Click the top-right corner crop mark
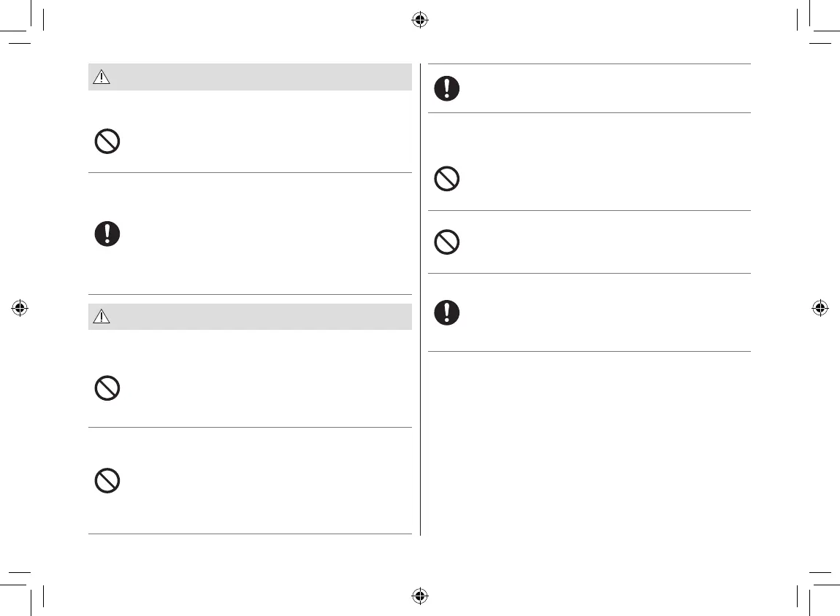This screenshot has width=840, height=616. pos(811,29)
